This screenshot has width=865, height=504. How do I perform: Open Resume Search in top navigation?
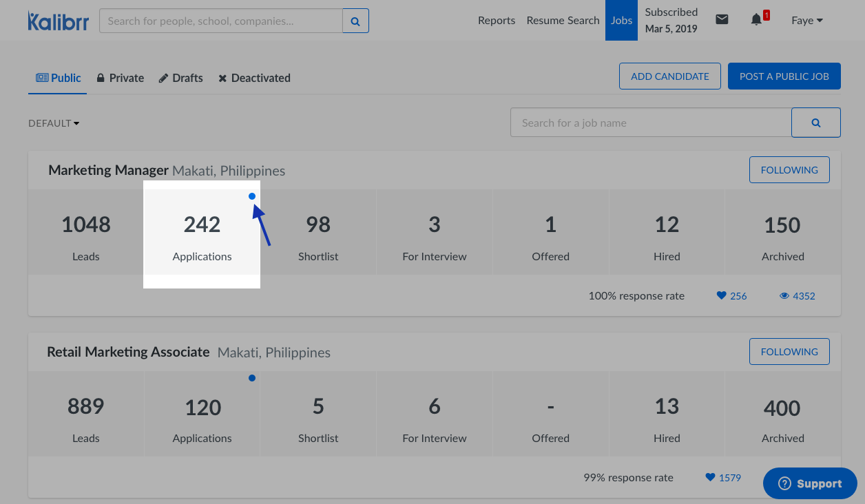click(x=563, y=21)
